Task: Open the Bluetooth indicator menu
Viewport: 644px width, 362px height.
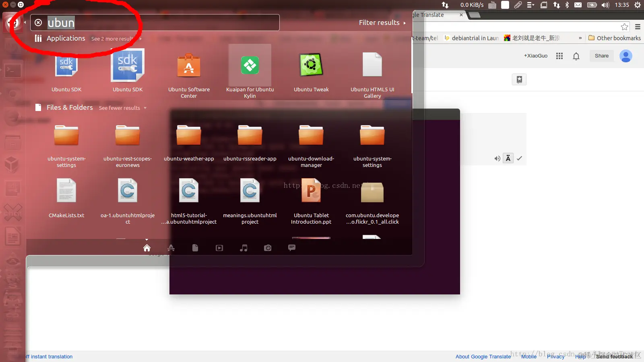Action: click(567, 5)
